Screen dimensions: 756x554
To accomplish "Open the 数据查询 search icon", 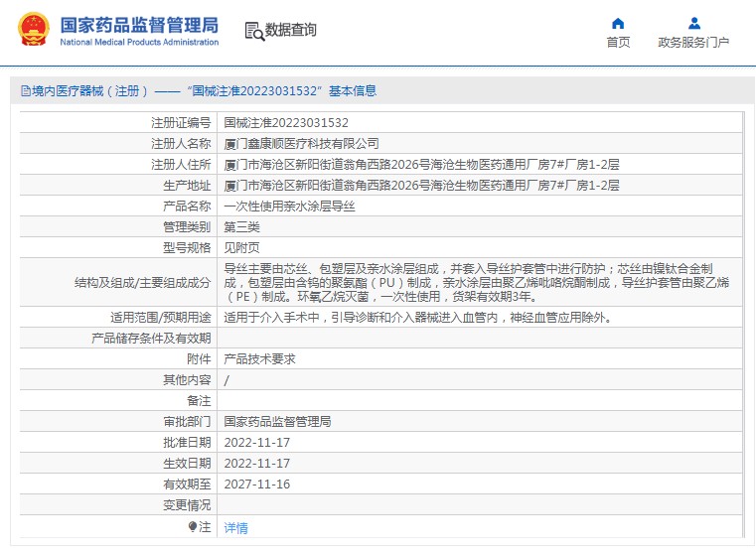I will click(x=254, y=31).
